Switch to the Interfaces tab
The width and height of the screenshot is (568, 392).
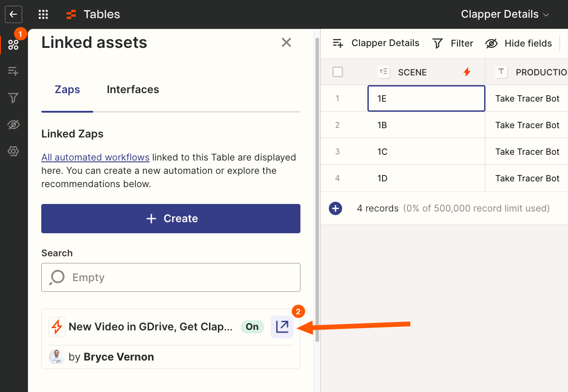133,90
